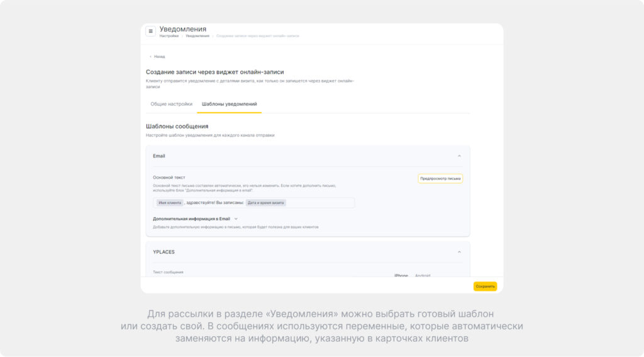Switch the preview to Android
This screenshot has width=644, height=357.
tap(423, 275)
